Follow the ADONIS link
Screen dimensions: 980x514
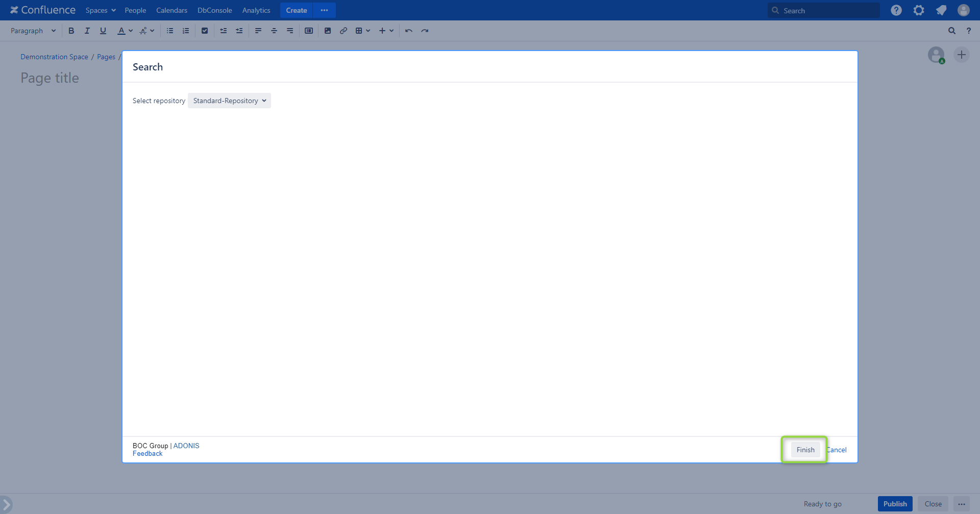pos(186,446)
